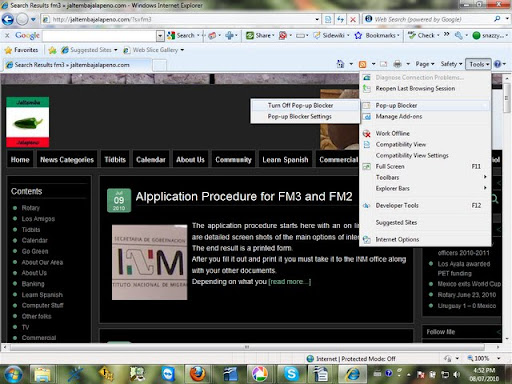The image size is (512, 384).
Task: Click the Print icon in command bar
Action: click(x=397, y=64)
